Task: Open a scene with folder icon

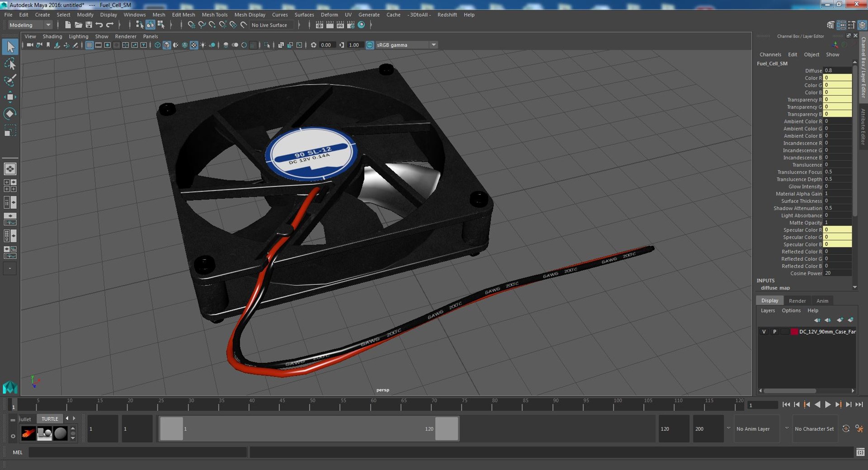Action: (x=78, y=25)
